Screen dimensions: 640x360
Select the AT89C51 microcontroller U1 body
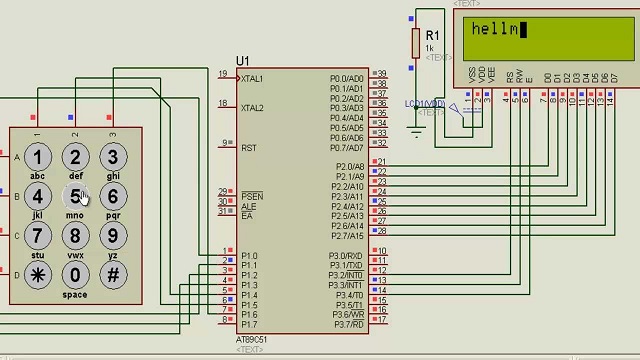click(302, 201)
